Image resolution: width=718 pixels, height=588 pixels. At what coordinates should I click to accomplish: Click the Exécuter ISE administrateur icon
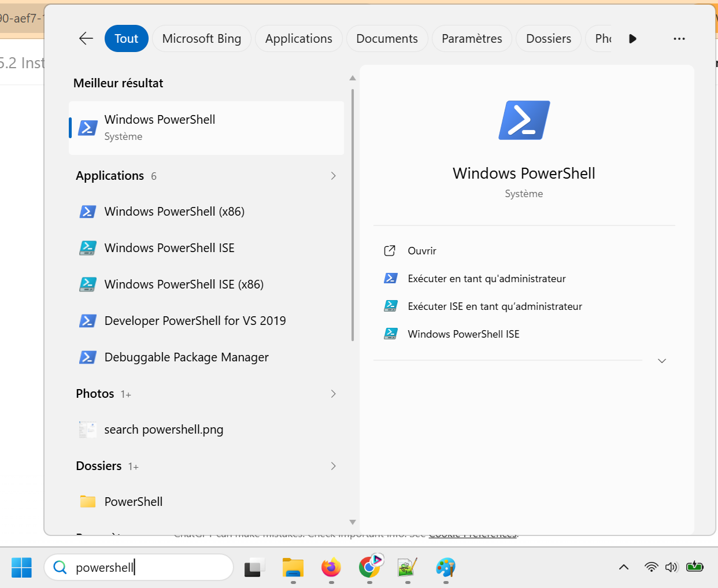[x=391, y=306]
